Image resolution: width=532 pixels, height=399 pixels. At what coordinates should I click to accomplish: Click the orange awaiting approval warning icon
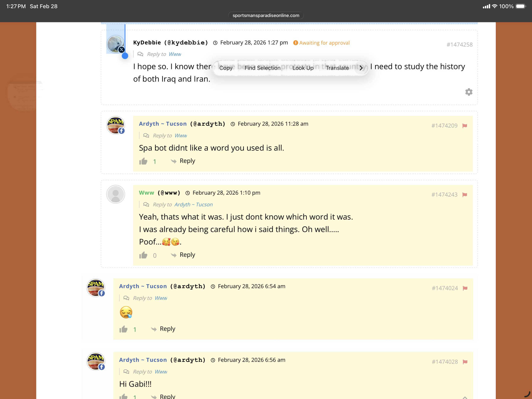[296, 43]
